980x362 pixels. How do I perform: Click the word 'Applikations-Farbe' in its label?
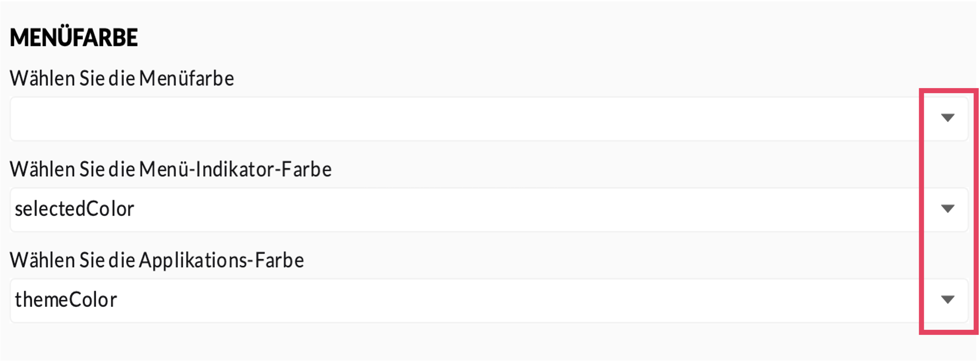(x=221, y=261)
